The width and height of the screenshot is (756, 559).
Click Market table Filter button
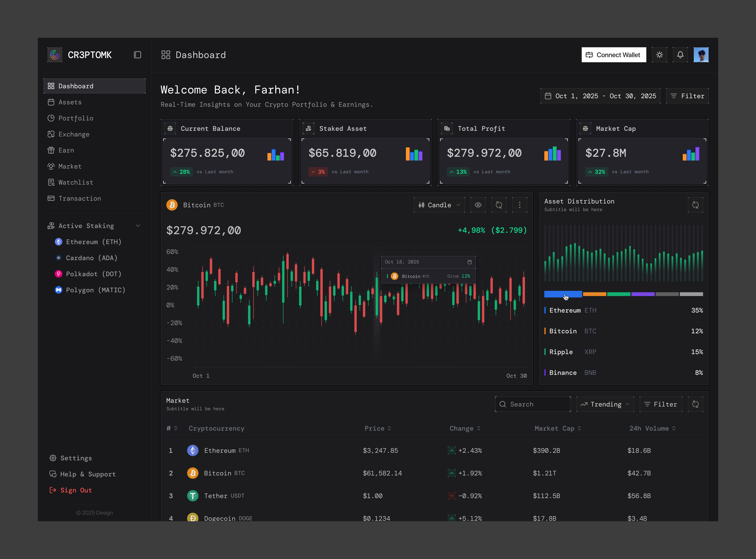pyautogui.click(x=661, y=404)
